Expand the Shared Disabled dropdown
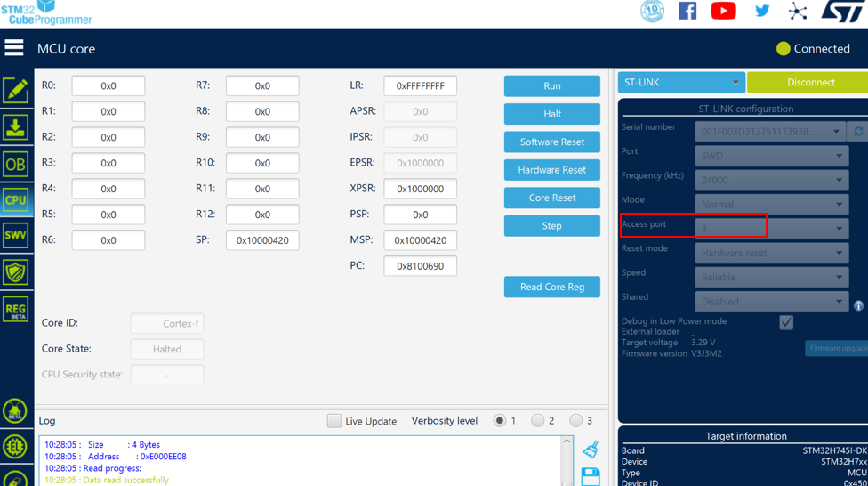The height and width of the screenshot is (486, 868). point(772,302)
